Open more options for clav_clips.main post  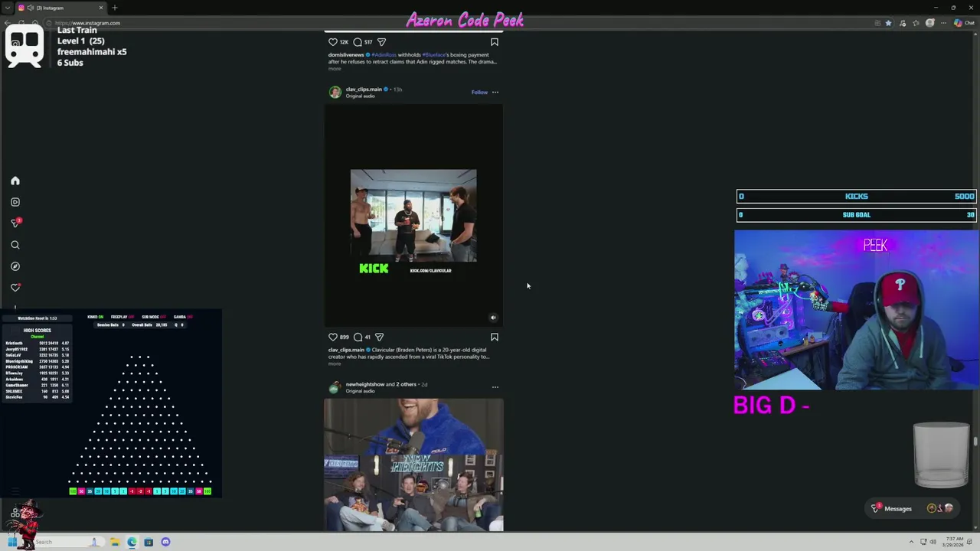pyautogui.click(x=495, y=92)
